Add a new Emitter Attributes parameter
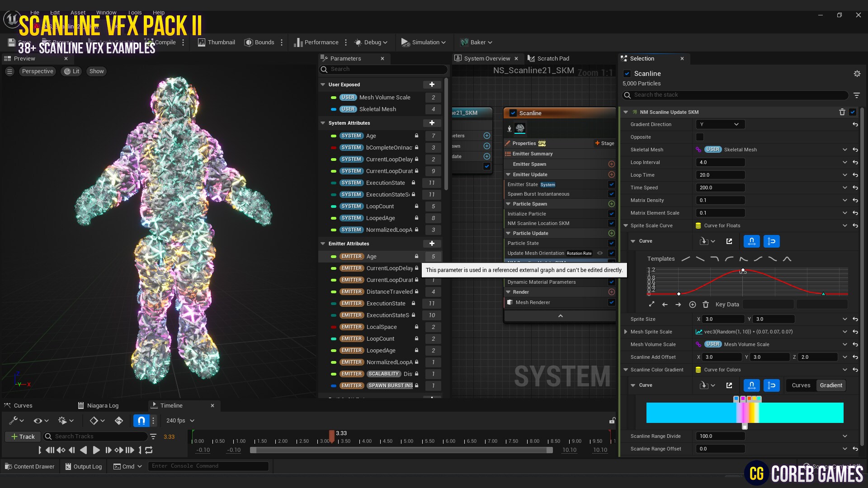Image resolution: width=868 pixels, height=488 pixels. (x=432, y=244)
